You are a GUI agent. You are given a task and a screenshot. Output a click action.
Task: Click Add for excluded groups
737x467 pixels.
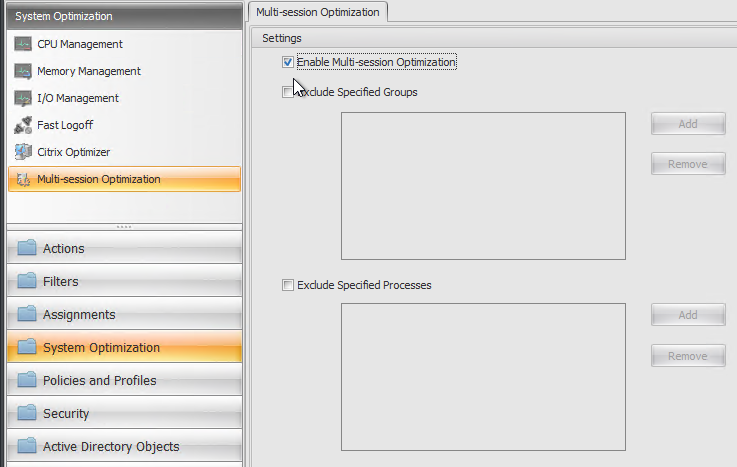pyautogui.click(x=688, y=124)
